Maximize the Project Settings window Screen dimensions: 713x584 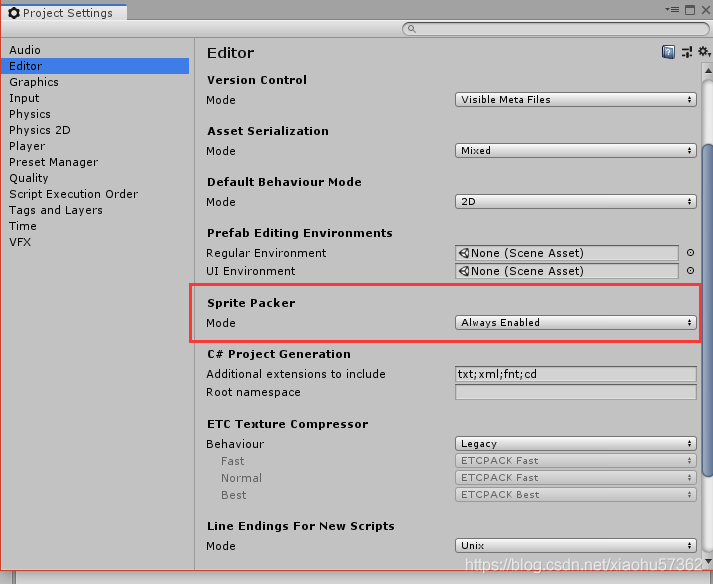690,10
